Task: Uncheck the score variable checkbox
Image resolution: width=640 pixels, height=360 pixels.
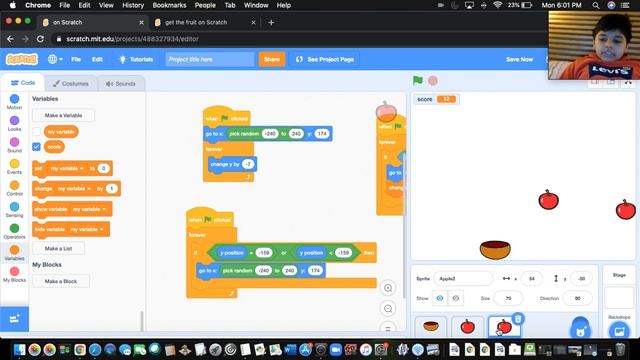Action: [x=36, y=147]
